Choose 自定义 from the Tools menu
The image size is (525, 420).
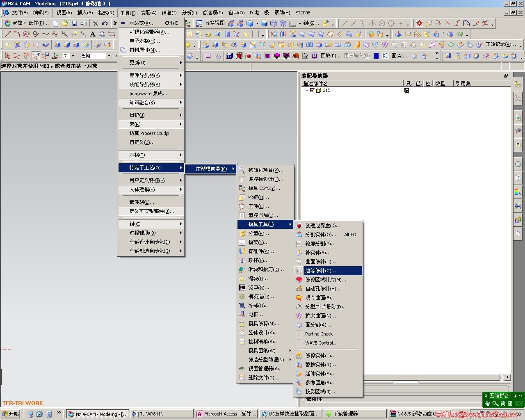click(x=151, y=142)
